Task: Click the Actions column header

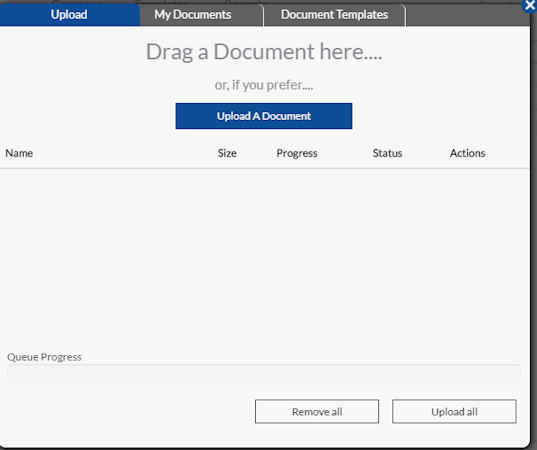Action: [x=467, y=153]
